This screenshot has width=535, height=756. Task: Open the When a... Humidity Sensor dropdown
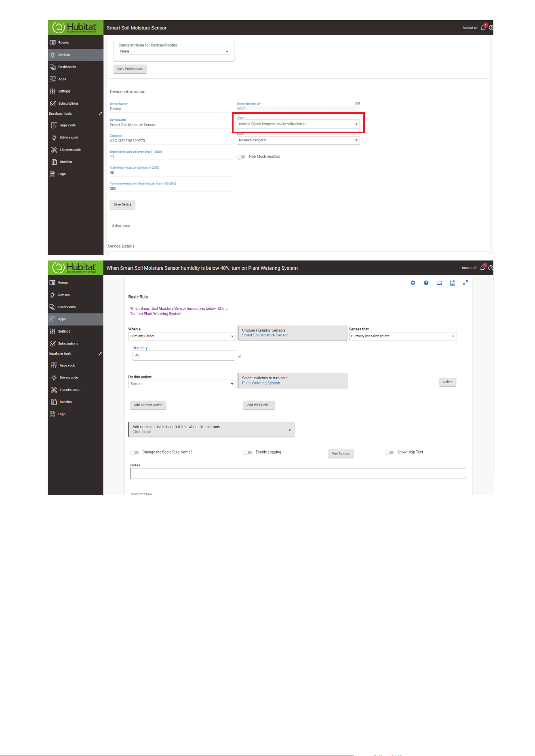[x=182, y=336]
